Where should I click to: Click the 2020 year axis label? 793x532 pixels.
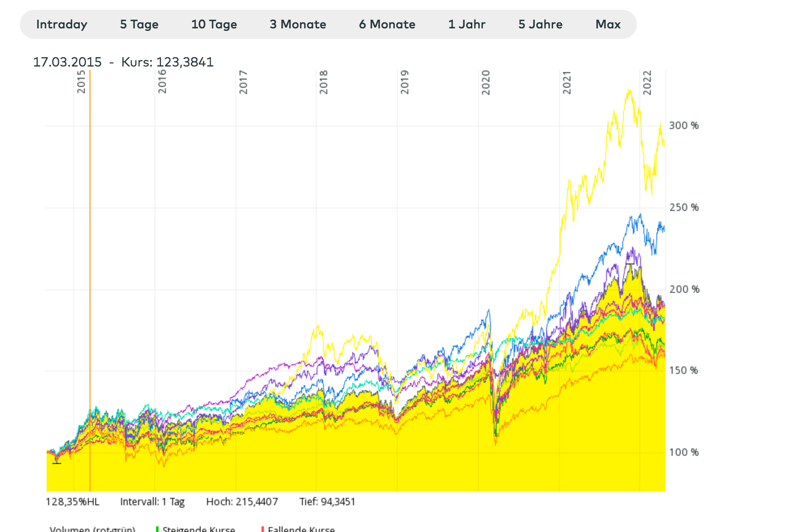pyautogui.click(x=486, y=82)
